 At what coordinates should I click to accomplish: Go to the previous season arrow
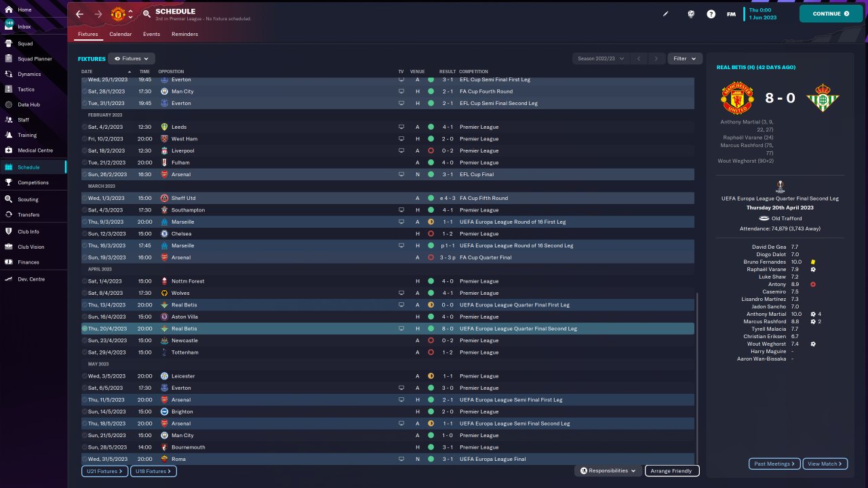pos(638,59)
